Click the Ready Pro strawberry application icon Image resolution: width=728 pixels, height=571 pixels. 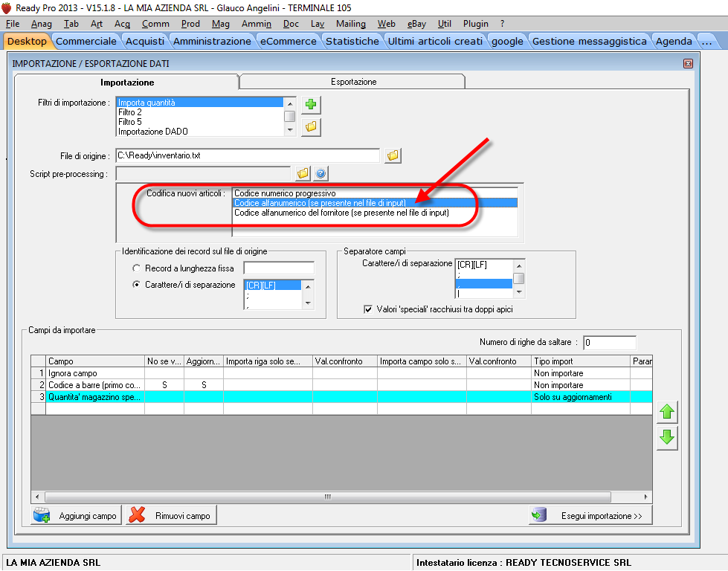pos(7,8)
